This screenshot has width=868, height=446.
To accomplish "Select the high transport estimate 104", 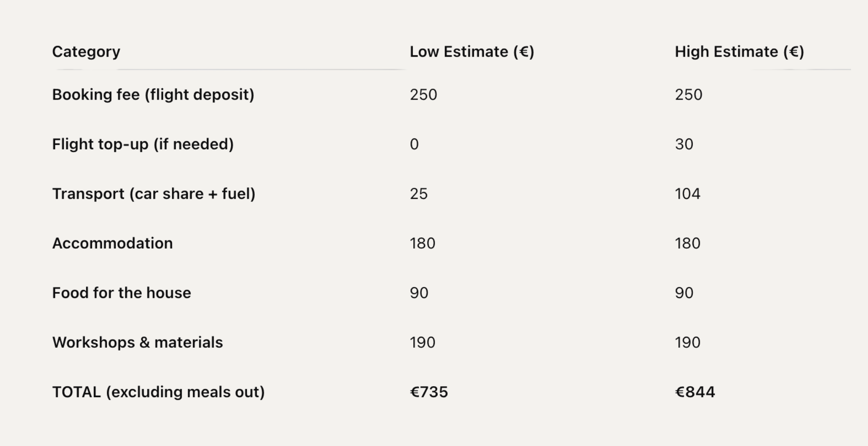I will (687, 194).
